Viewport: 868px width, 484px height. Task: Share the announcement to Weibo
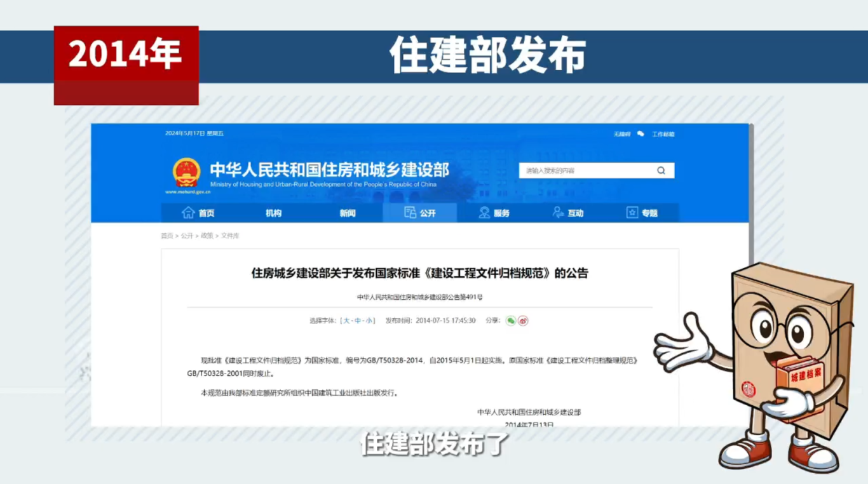coord(522,321)
